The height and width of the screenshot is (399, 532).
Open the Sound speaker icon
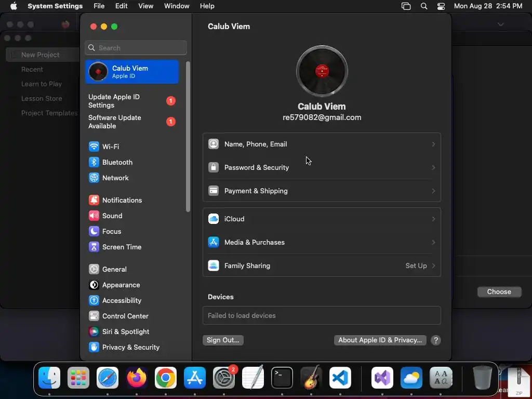coord(94,216)
